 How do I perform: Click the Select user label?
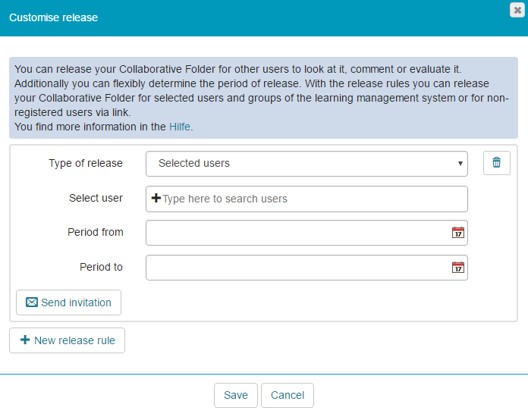(x=96, y=198)
